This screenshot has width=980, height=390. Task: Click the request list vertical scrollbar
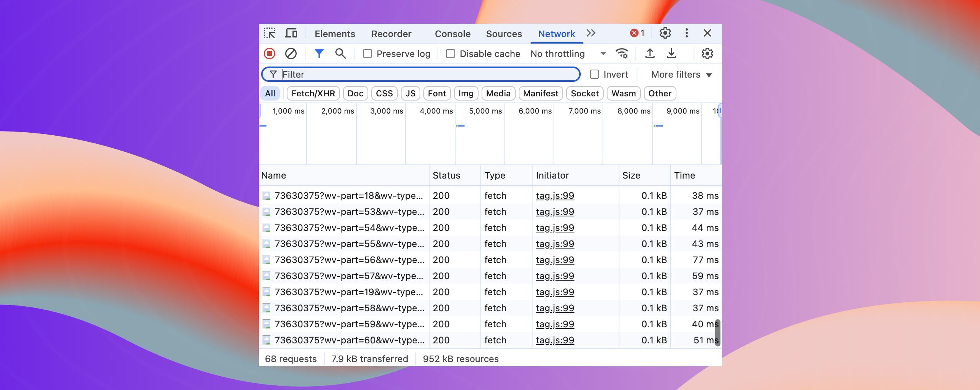[x=717, y=333]
